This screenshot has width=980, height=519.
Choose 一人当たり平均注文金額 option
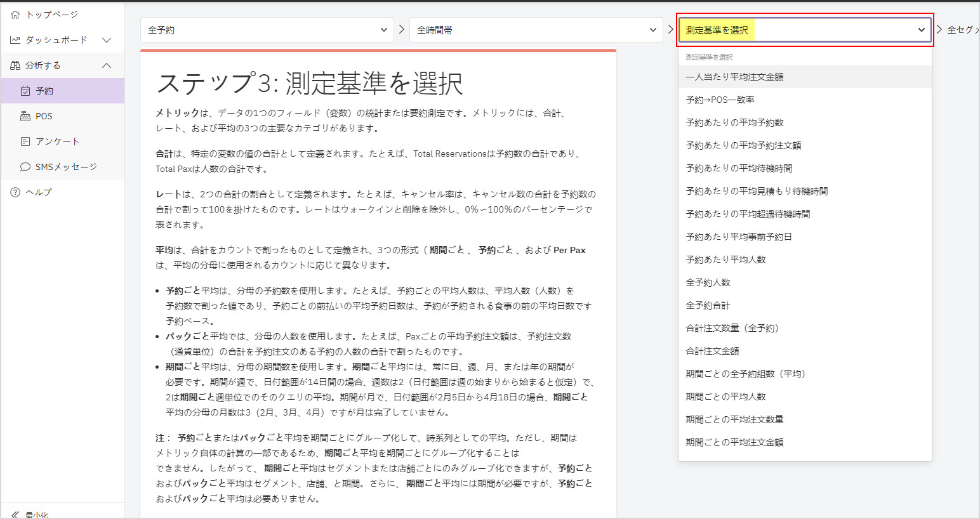tap(805, 77)
